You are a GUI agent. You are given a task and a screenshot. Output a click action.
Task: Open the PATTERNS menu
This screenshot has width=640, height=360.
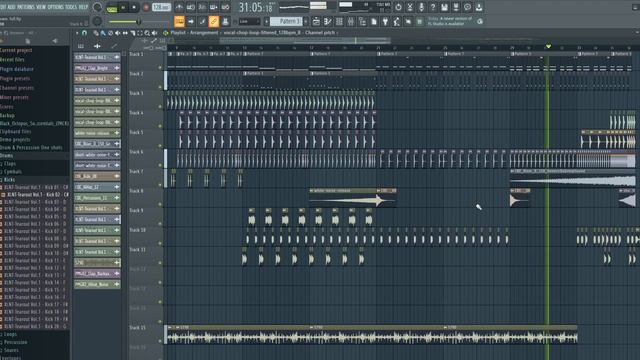25,7
